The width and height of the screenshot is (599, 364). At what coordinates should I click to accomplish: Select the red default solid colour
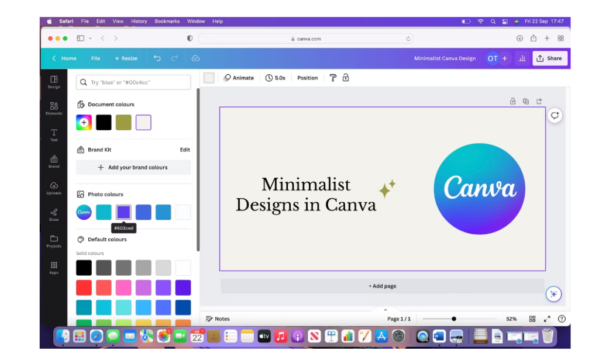pyautogui.click(x=84, y=287)
